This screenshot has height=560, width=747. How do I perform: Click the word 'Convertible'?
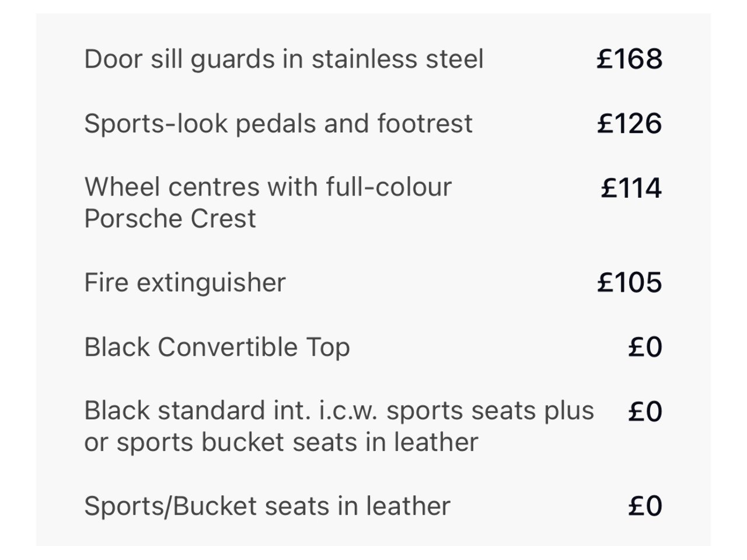coord(227,347)
